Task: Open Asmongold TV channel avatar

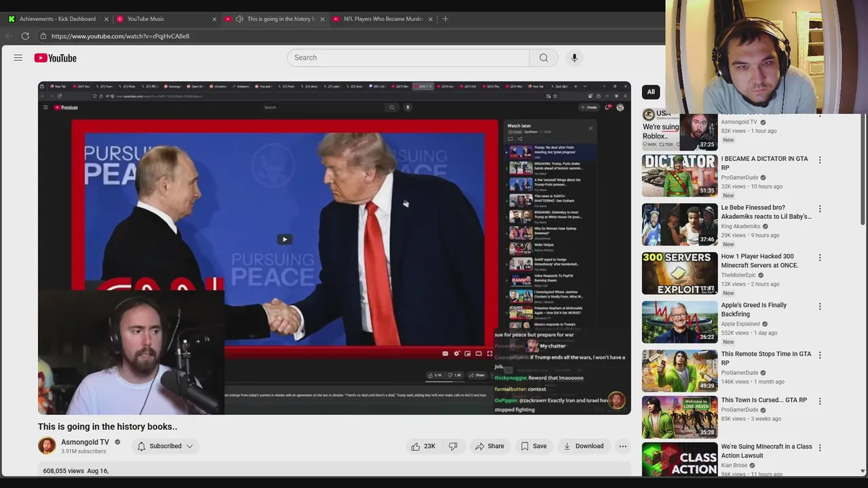Action: pos(47,446)
